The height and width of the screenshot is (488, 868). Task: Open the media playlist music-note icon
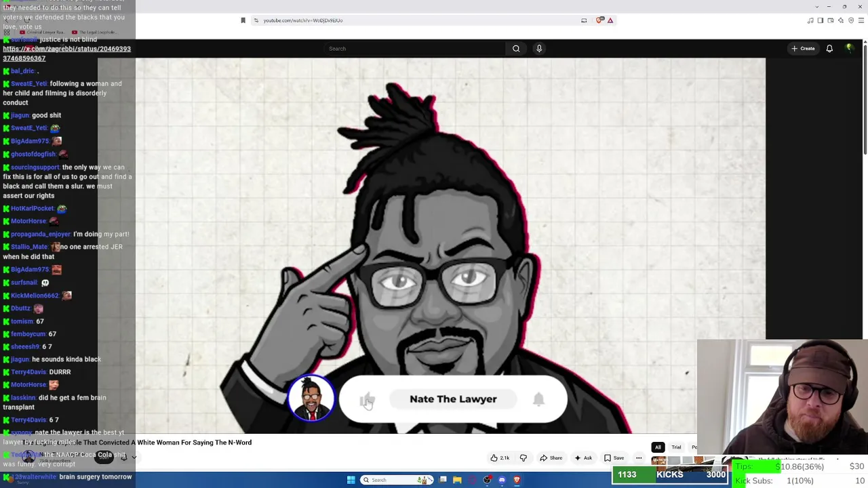click(810, 20)
